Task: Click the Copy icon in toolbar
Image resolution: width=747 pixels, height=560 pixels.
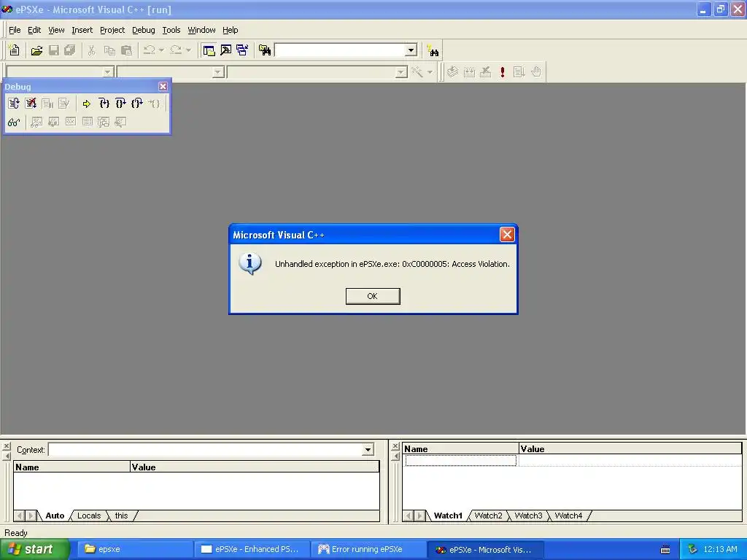Action: 109,50
